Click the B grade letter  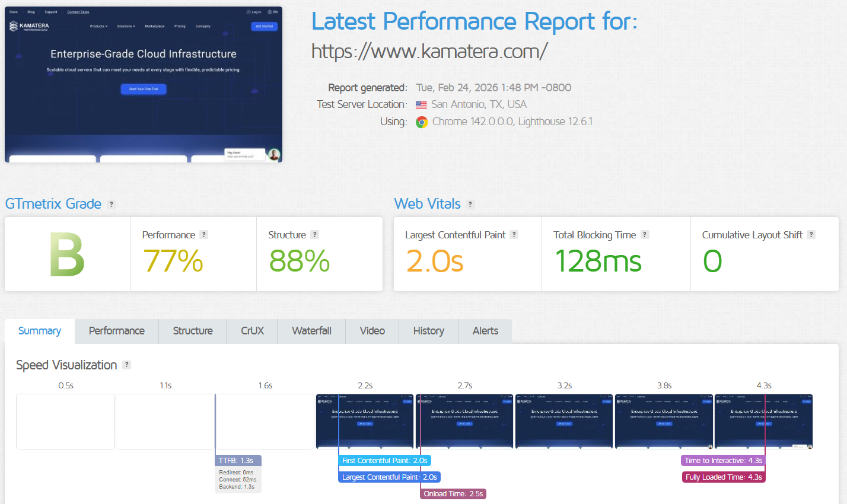pos(67,256)
